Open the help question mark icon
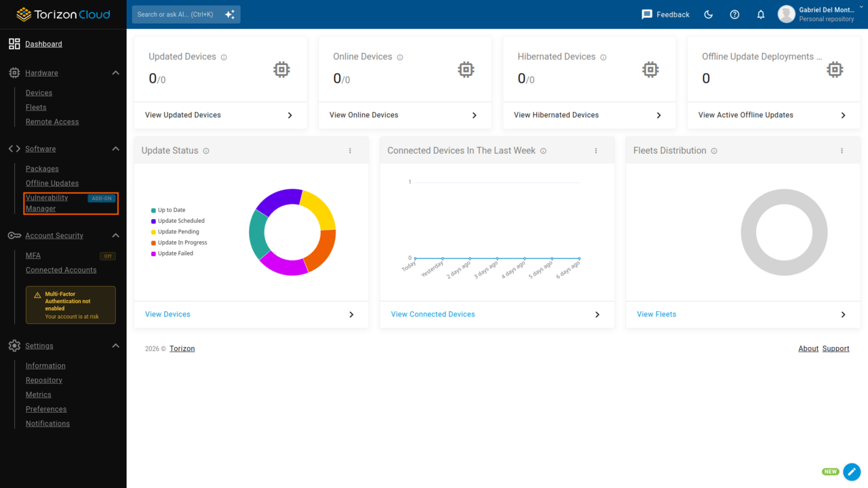This screenshot has height=488, width=868. pyautogui.click(x=734, y=14)
